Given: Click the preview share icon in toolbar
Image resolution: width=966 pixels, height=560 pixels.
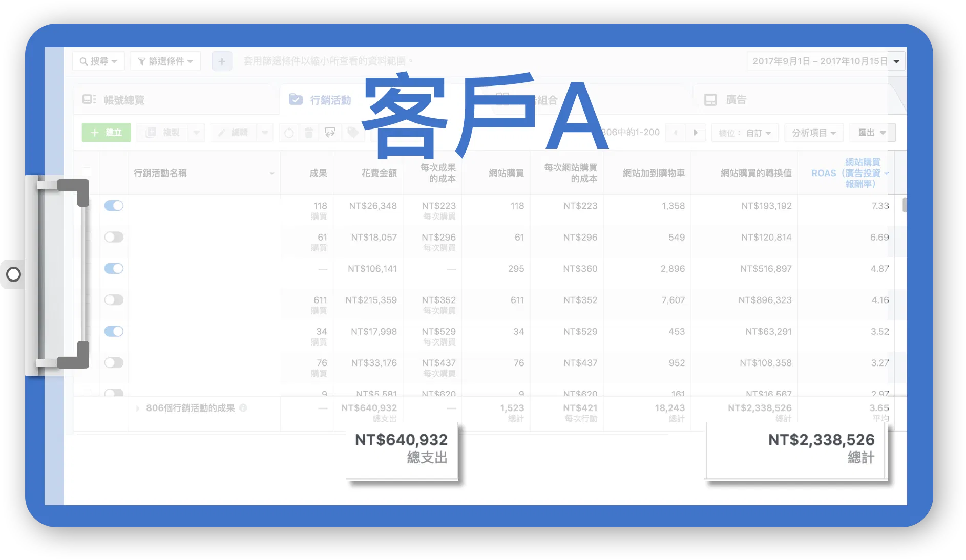Looking at the screenshot, I should pos(330,133).
